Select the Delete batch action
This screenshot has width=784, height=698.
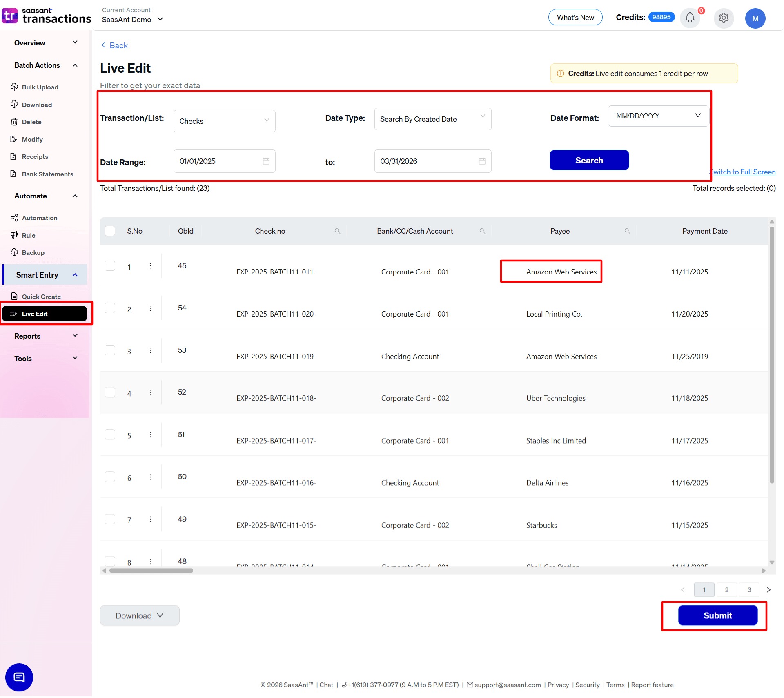point(31,122)
